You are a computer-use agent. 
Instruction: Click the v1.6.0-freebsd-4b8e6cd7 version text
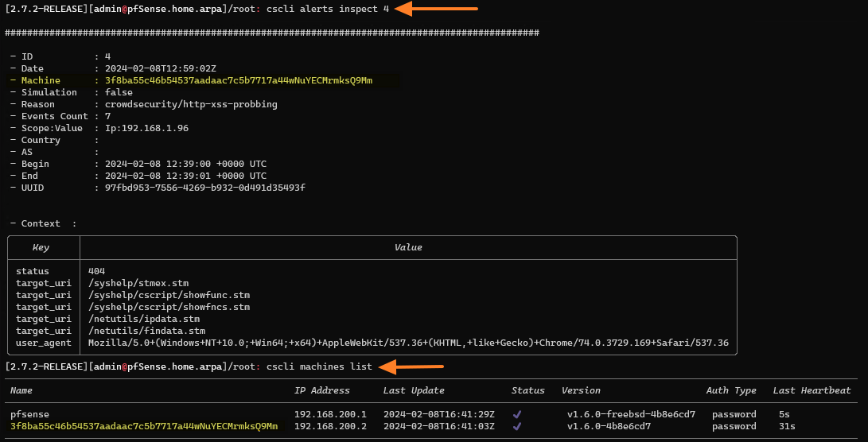pos(631,414)
